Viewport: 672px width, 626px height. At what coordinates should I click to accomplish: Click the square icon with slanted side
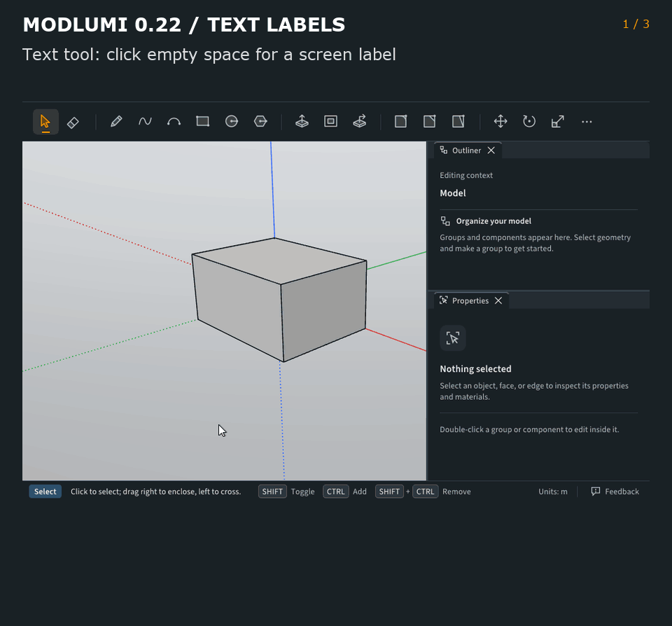coord(458,122)
